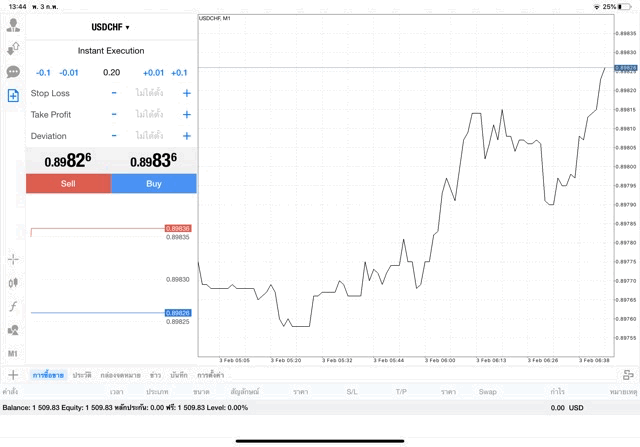
Task: Open the Instant Execution order type selector
Action: [111, 51]
